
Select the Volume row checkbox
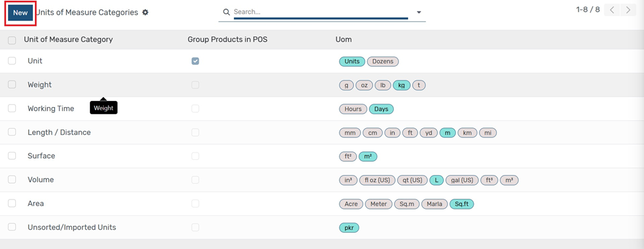(x=12, y=180)
